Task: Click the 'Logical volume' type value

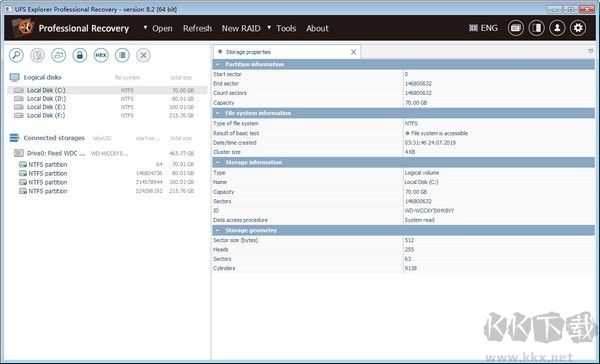Action: point(422,173)
